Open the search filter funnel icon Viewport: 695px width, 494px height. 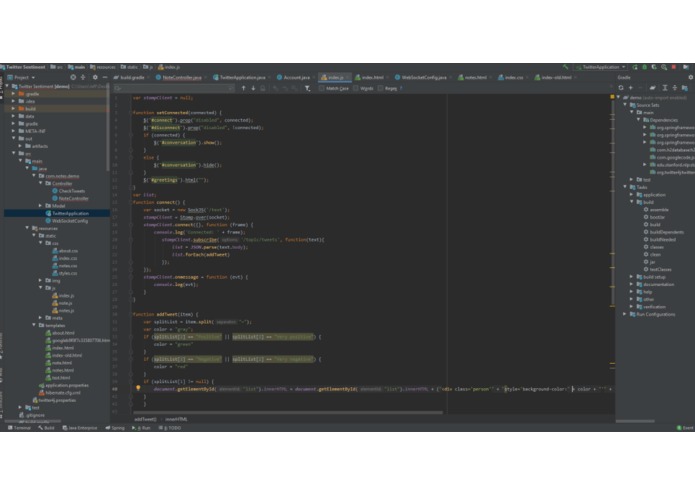coord(307,88)
